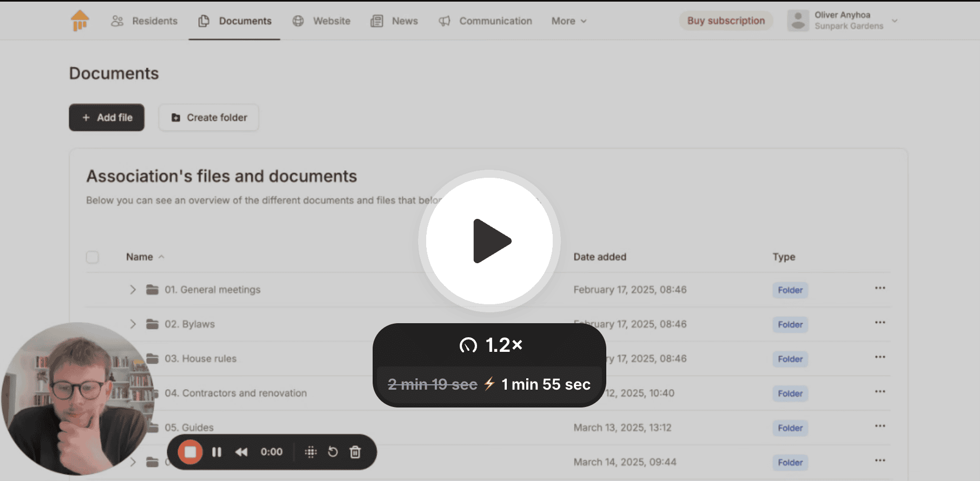Viewport: 980px width, 481px height.
Task: Toggle the select-all checkbox in the table header
Action: (92, 257)
